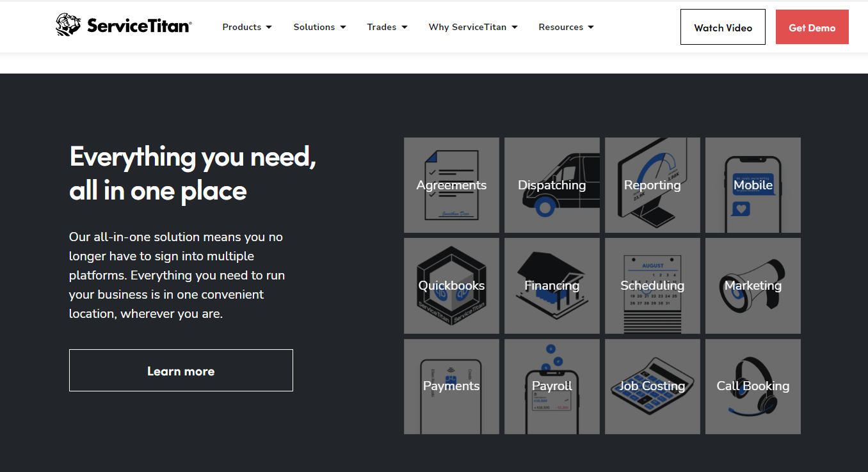Image resolution: width=868 pixels, height=472 pixels.
Task: Open the Trades dropdown menu
Action: [387, 27]
